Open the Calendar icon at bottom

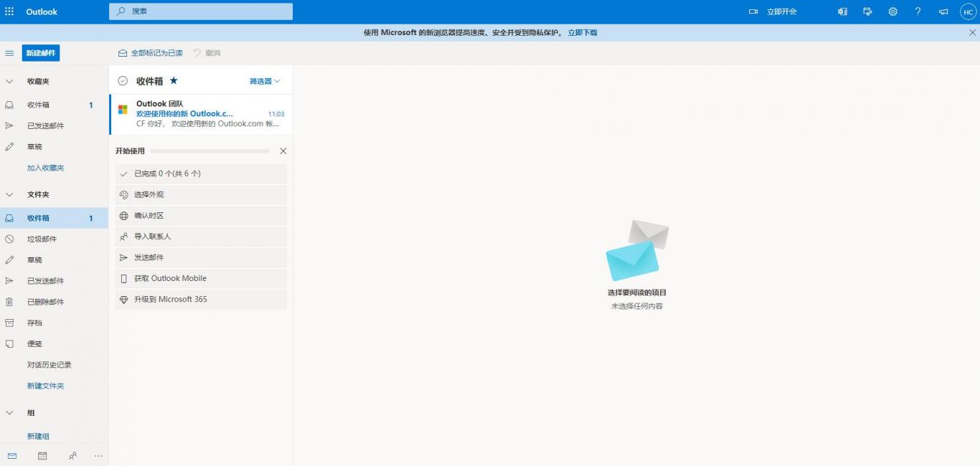(x=42, y=455)
